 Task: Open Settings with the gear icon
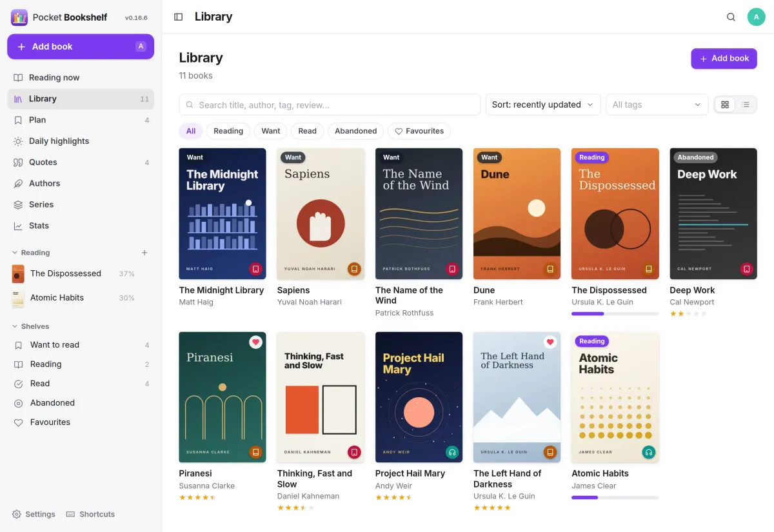(x=34, y=514)
